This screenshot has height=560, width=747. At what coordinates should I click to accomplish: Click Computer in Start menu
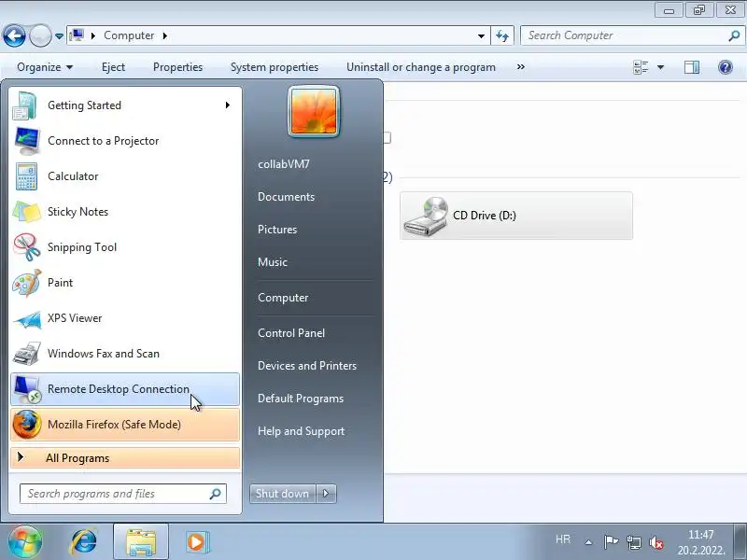(x=283, y=298)
